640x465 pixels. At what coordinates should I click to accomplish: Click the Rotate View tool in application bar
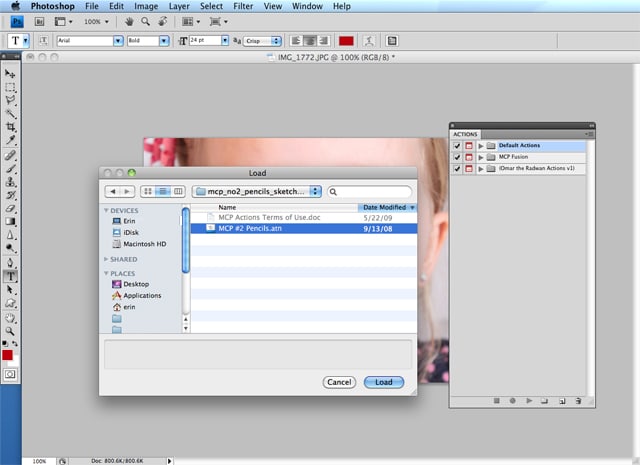tap(162, 22)
